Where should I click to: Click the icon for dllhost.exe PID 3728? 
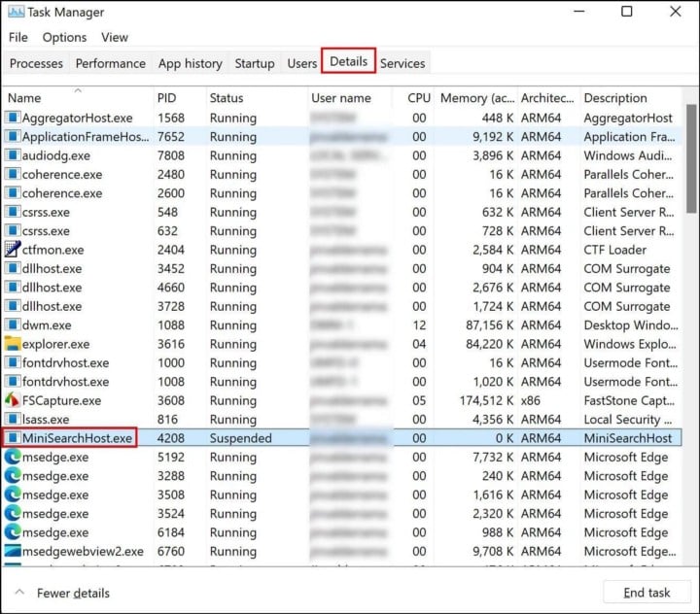coord(13,306)
